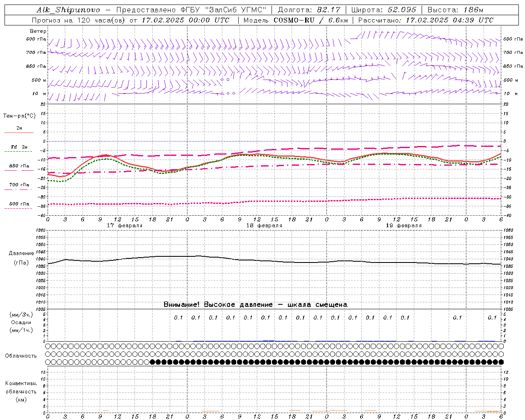Viewport: 525px width, 420px height.
Task: Click the Рассчитано: 17.02.2025 04:39 UTC timestamp
Action: coord(426,20)
